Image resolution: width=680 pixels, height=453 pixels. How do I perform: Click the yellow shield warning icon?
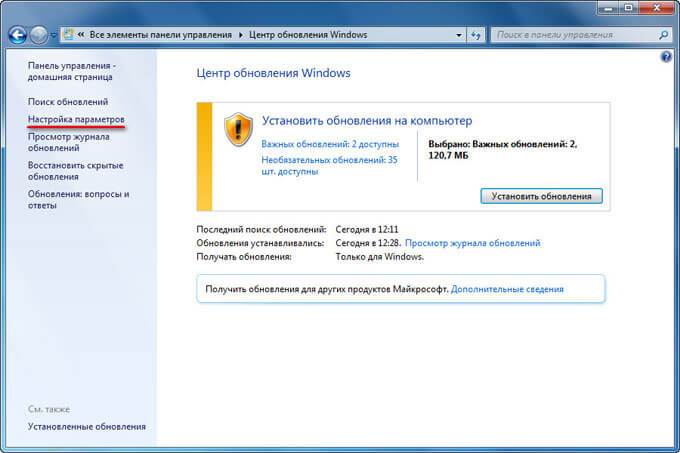tap(238, 129)
